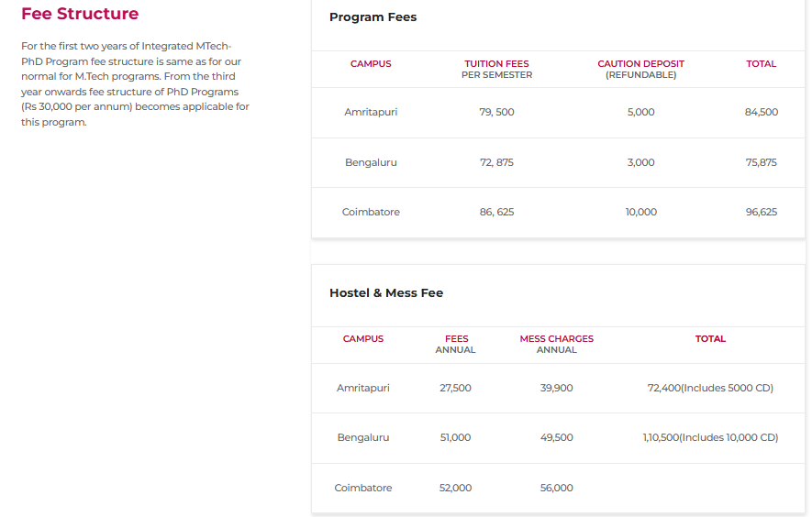
Task: Click Coimbatore in the Hostel & Mess table
Action: 363,488
